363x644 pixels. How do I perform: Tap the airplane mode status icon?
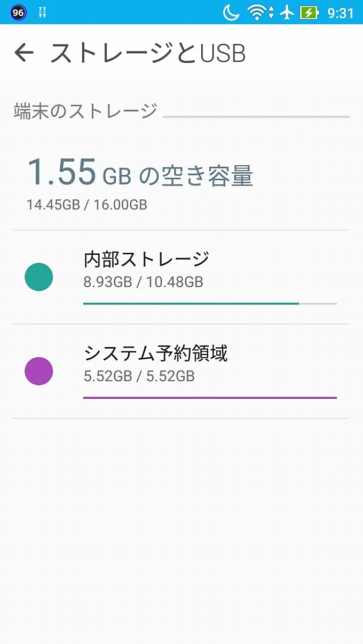click(x=287, y=12)
